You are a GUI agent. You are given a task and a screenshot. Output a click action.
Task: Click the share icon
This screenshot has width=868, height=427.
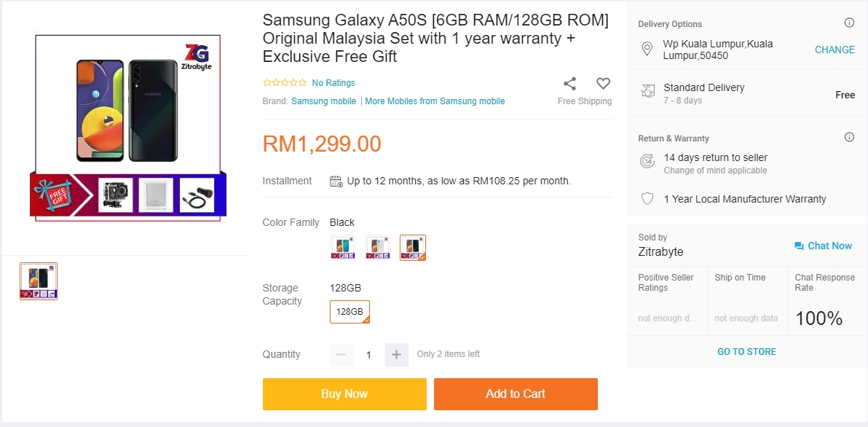point(570,84)
